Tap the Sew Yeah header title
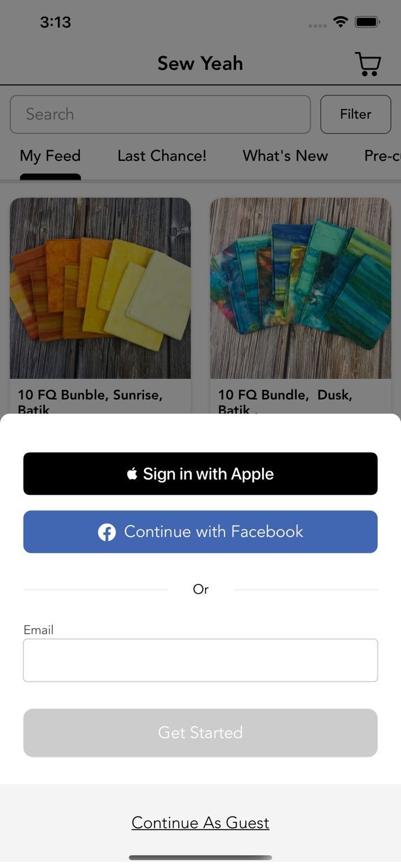 tap(200, 64)
